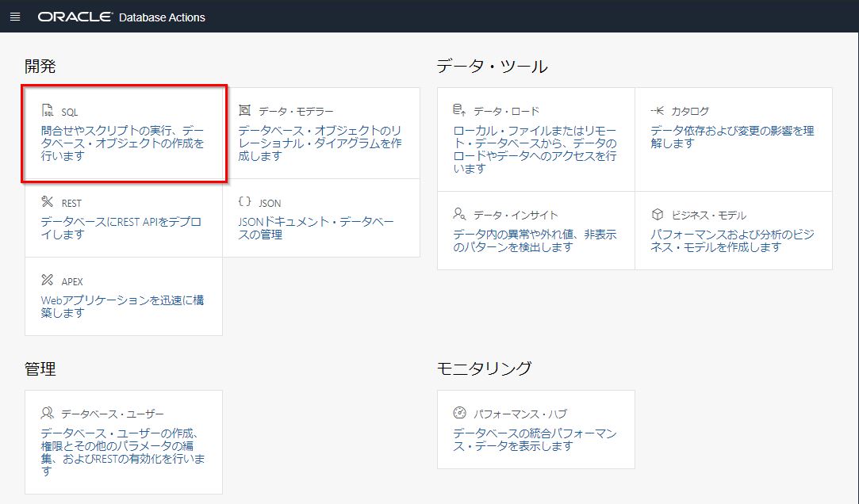Open the データ・モデラー description text

click(x=320, y=143)
